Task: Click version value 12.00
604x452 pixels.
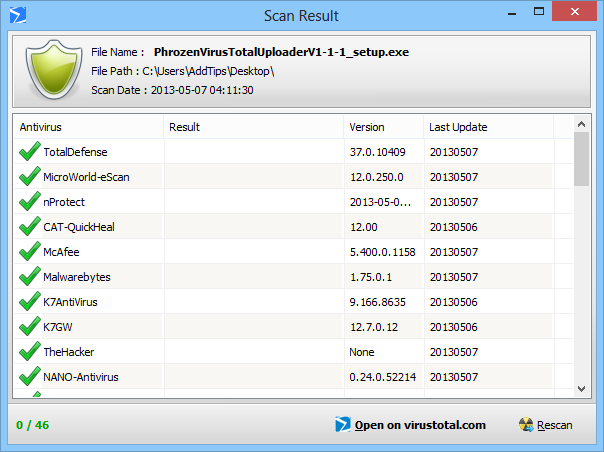Action: point(364,227)
